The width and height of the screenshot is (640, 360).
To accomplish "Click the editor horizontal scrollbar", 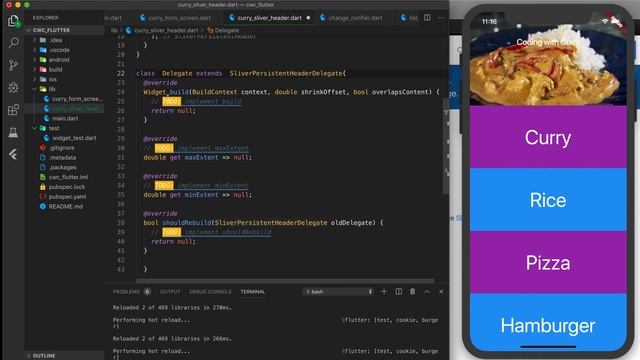I will click(285, 281).
